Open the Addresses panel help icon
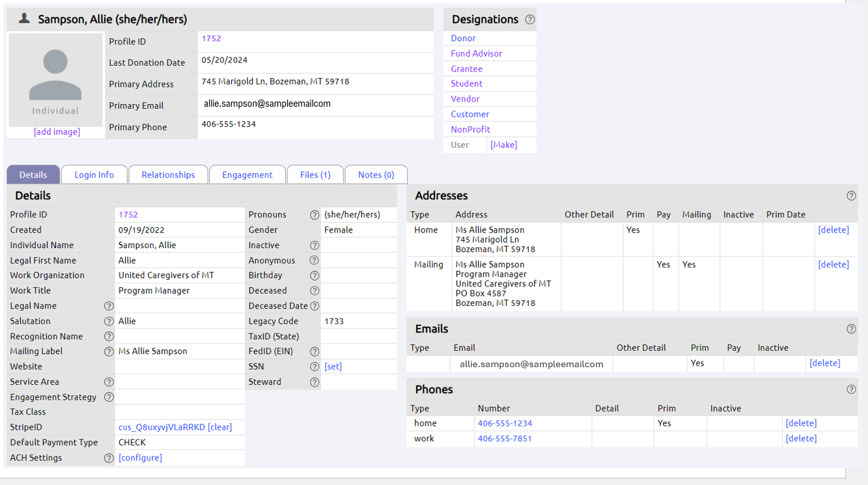Viewport: 868px width, 485px height. click(x=851, y=195)
